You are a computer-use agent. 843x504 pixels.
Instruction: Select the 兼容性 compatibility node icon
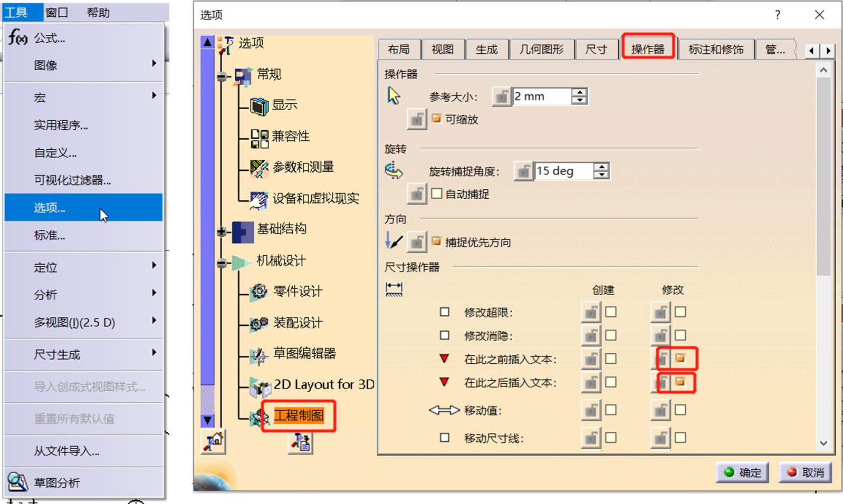coord(259,138)
